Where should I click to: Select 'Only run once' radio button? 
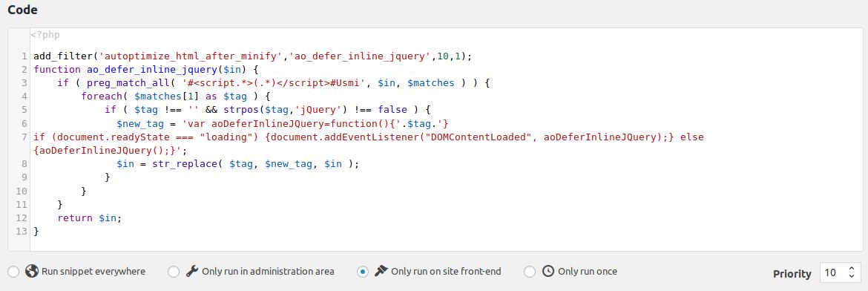coord(530,272)
